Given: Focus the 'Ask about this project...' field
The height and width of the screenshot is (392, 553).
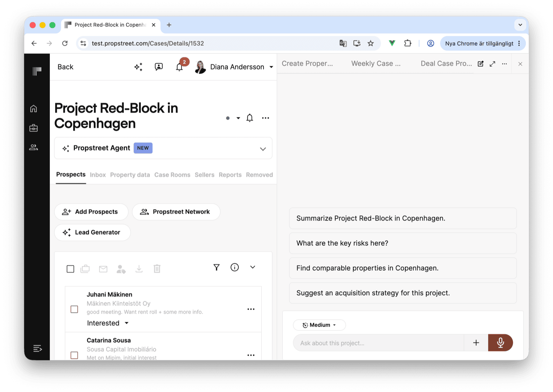Looking at the screenshot, I should click(378, 343).
